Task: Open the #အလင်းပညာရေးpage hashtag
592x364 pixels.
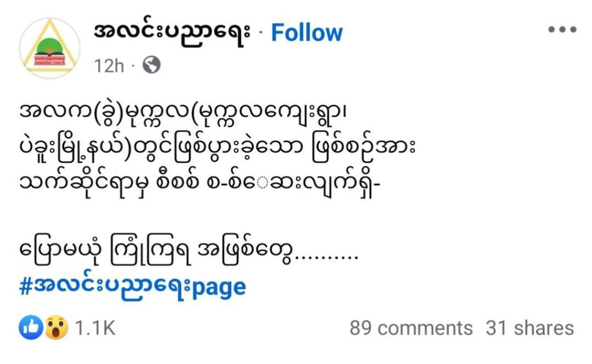Action: point(132,287)
